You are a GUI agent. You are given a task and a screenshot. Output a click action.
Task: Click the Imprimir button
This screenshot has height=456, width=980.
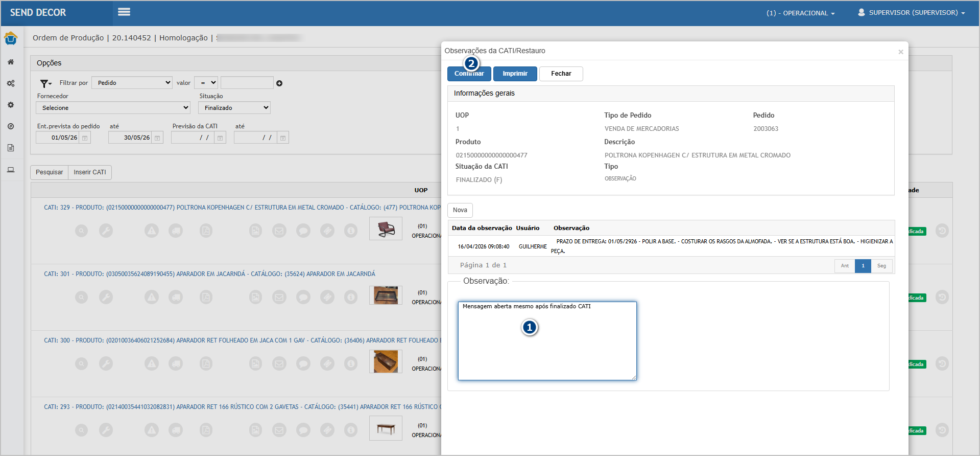point(515,74)
